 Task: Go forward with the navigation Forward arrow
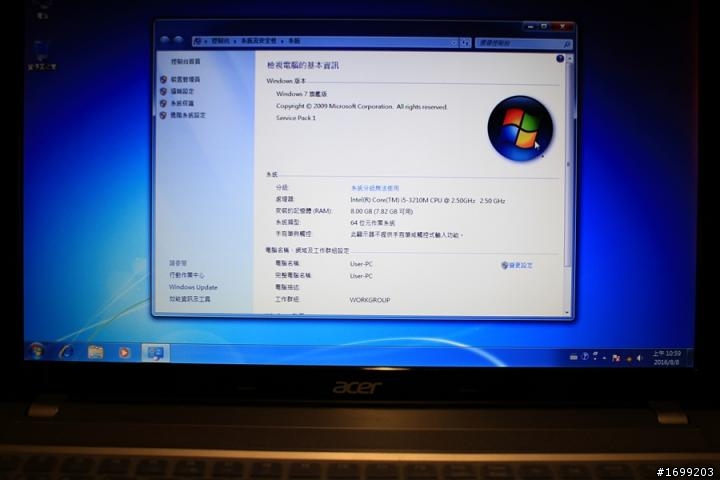click(x=179, y=40)
